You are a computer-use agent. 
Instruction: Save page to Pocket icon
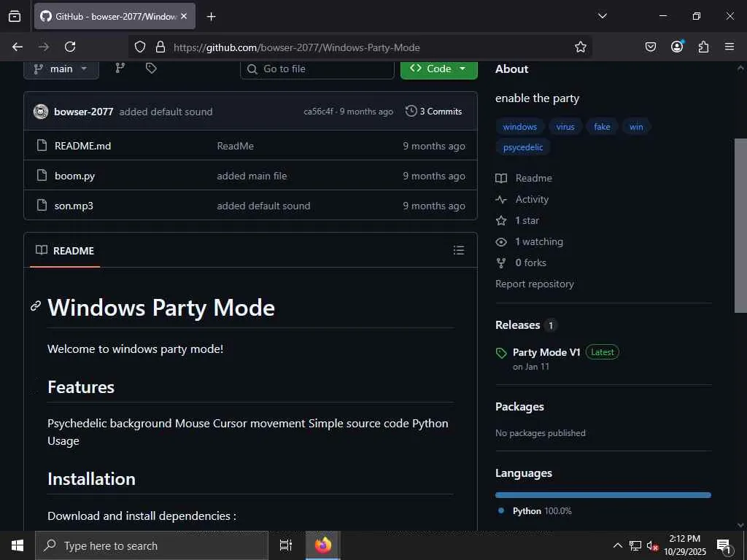point(650,47)
